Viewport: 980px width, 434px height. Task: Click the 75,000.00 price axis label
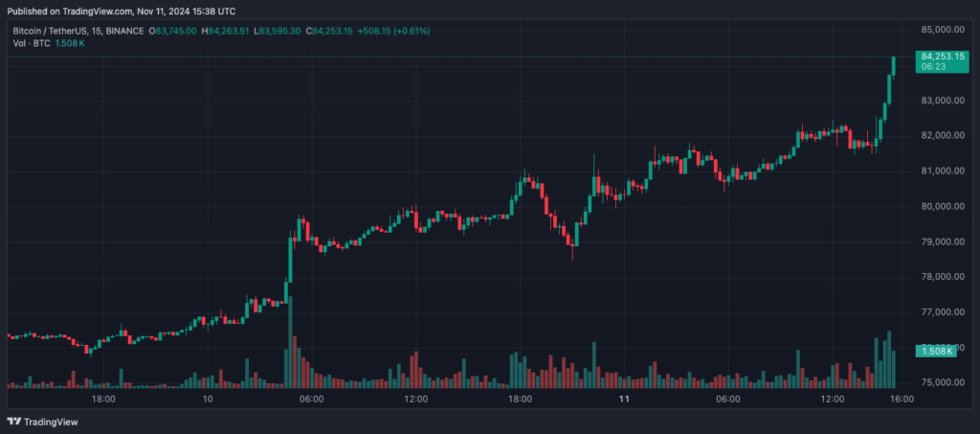pos(943,382)
